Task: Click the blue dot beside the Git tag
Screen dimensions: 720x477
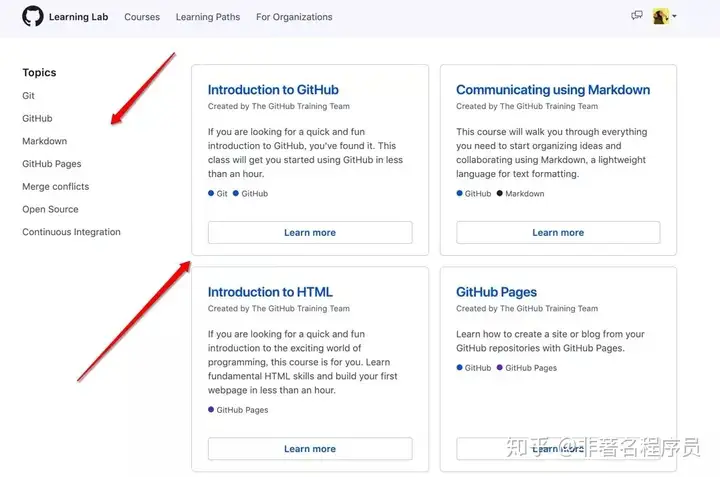Action: tap(211, 193)
